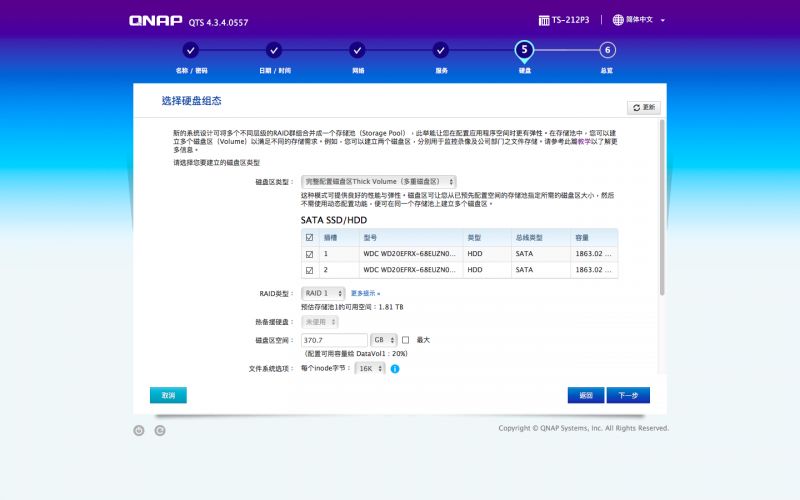
Task: Open the RAID 1 type dropdown
Action: [322, 293]
